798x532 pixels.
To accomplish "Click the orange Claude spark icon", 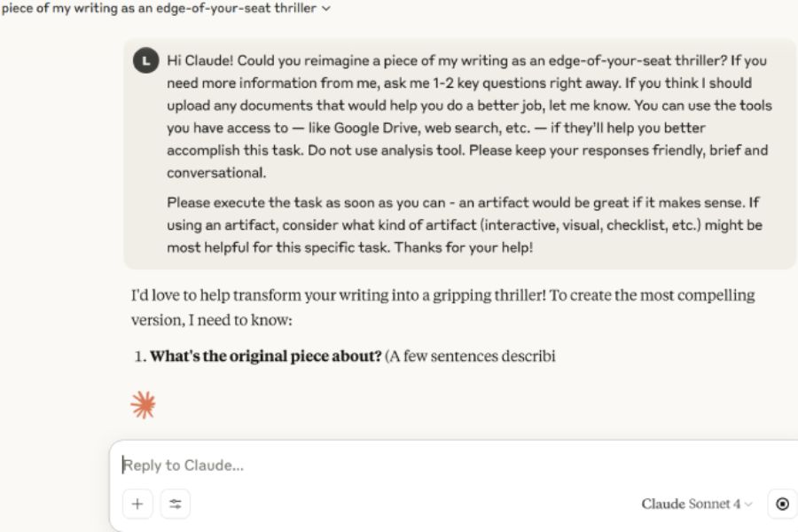I will point(143,405).
